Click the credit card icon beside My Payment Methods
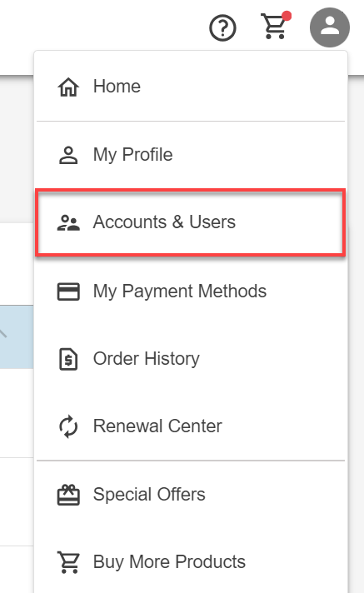364x593 pixels. [68, 292]
